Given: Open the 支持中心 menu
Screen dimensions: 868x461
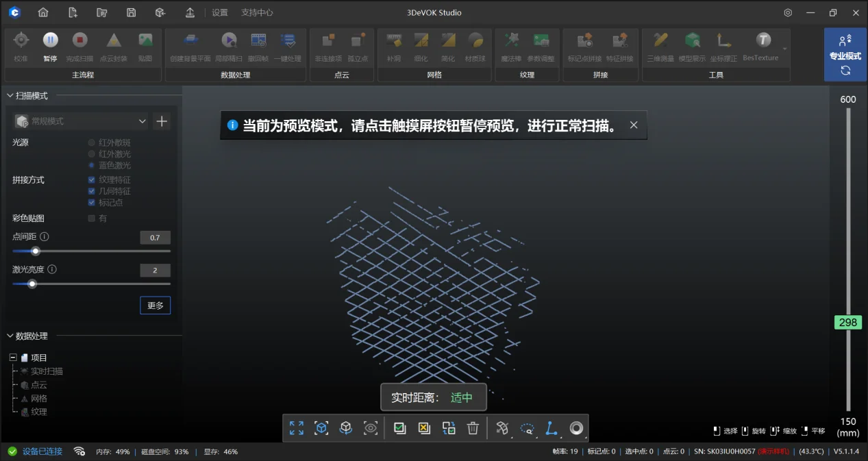Looking at the screenshot, I should [x=257, y=12].
